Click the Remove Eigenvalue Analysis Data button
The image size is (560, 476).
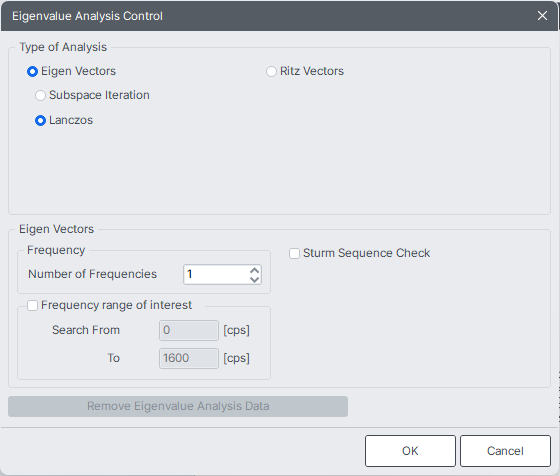[x=178, y=406]
